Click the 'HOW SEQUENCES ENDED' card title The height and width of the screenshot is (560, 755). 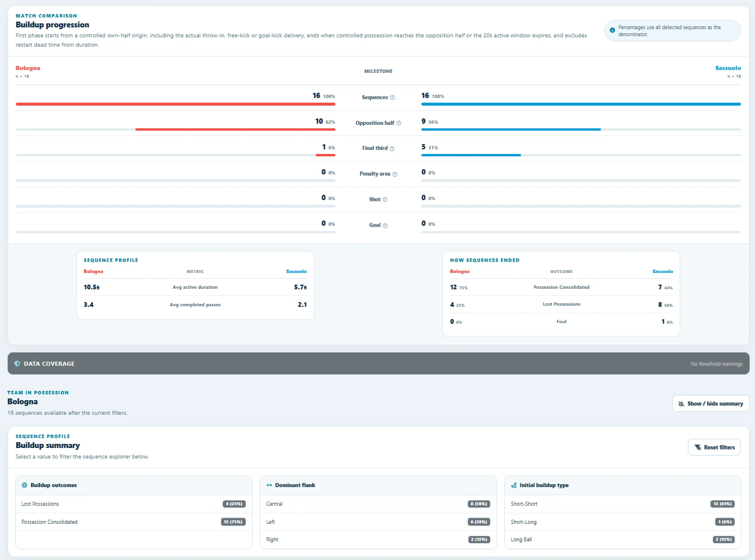click(485, 260)
